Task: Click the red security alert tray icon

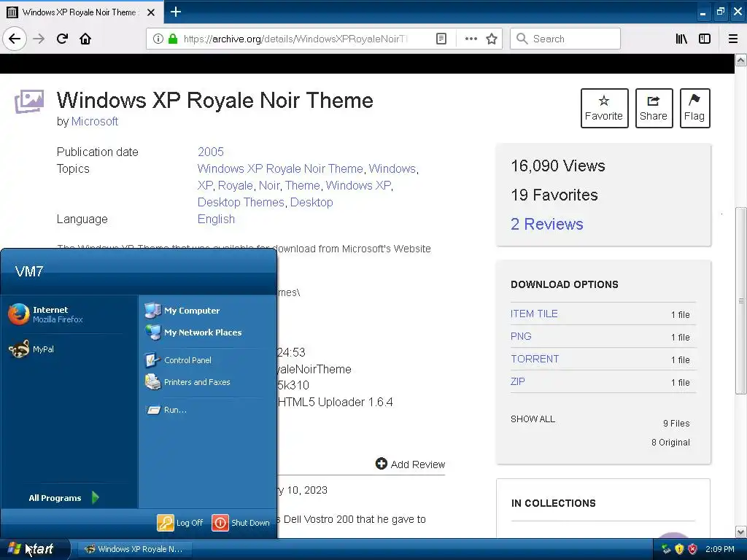Action: click(x=693, y=549)
